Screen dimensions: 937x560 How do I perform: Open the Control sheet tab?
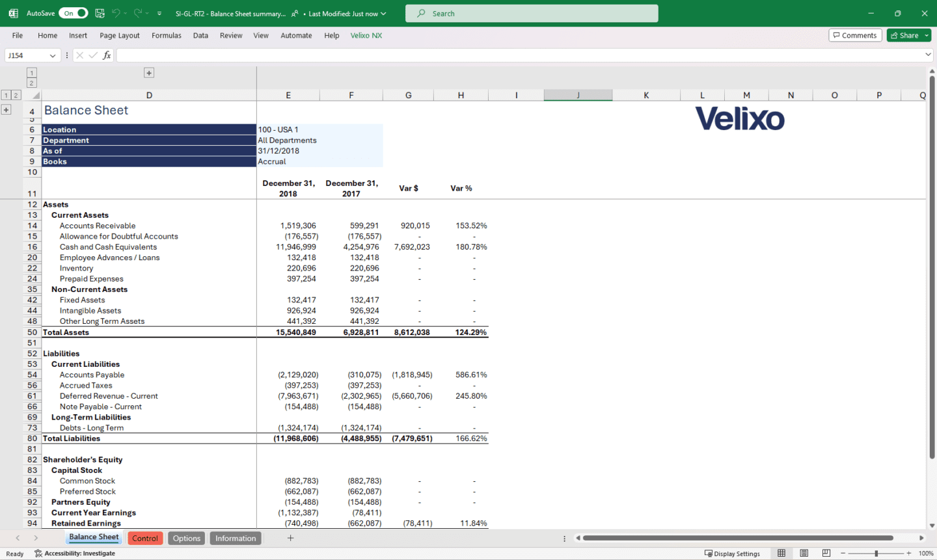click(x=144, y=538)
